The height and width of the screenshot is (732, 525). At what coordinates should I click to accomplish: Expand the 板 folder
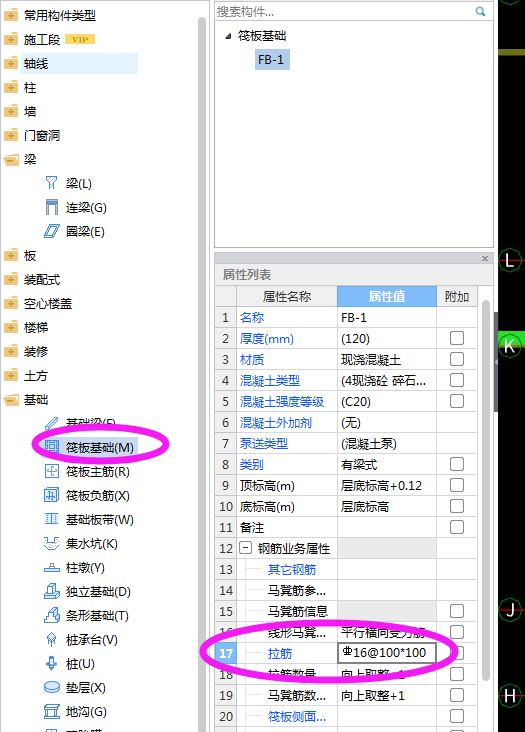tap(11, 255)
